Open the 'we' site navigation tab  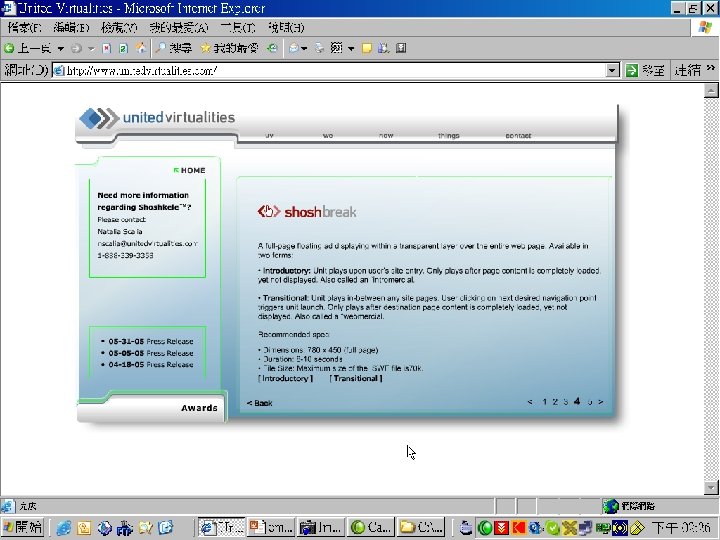327,135
